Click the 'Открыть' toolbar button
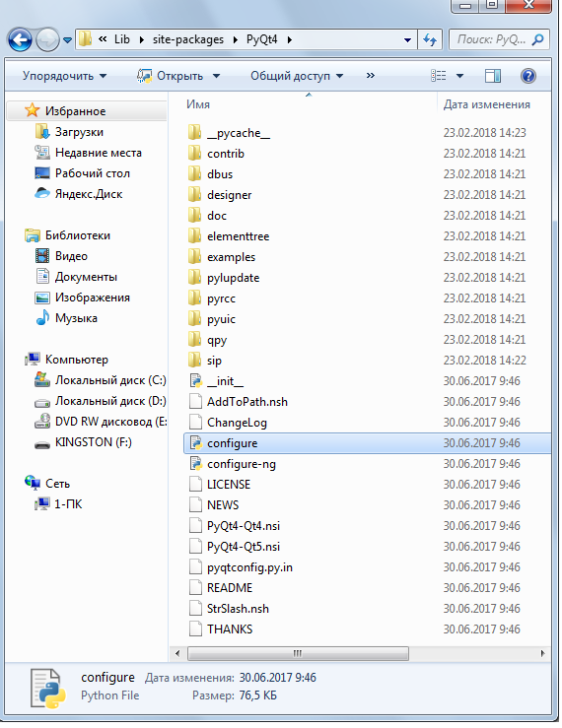 [x=171, y=76]
